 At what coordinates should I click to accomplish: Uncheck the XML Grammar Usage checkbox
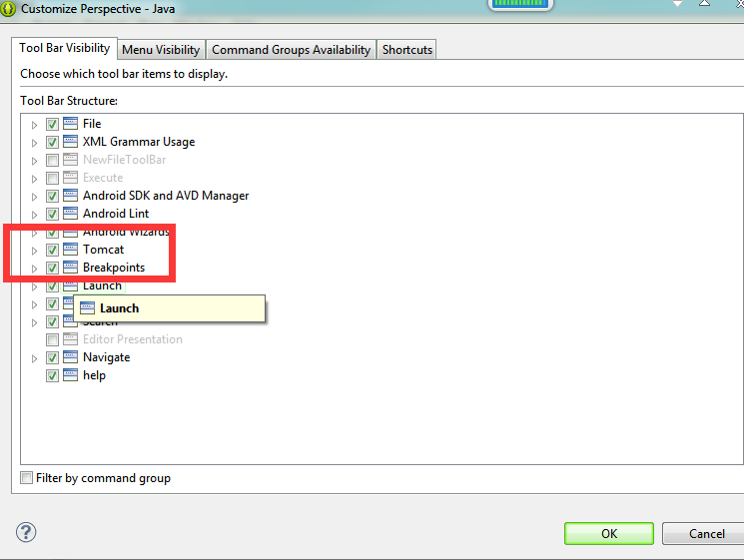[x=52, y=143]
